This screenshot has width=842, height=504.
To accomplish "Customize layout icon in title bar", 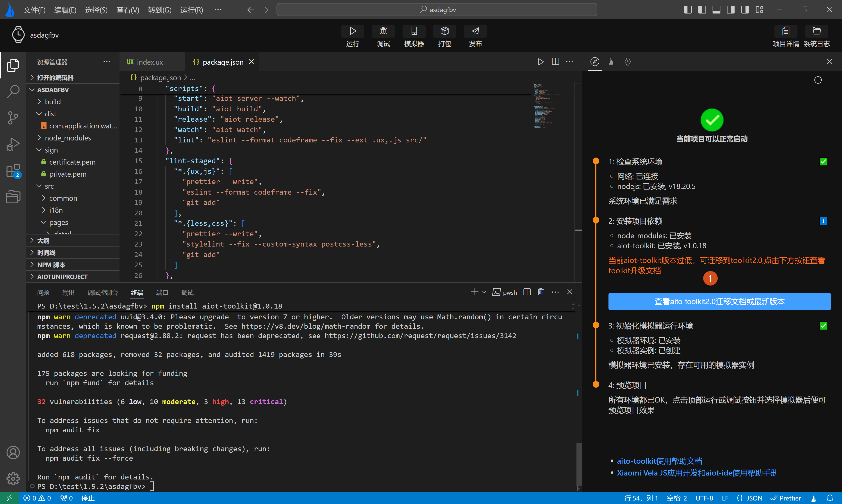I will coord(759,9).
